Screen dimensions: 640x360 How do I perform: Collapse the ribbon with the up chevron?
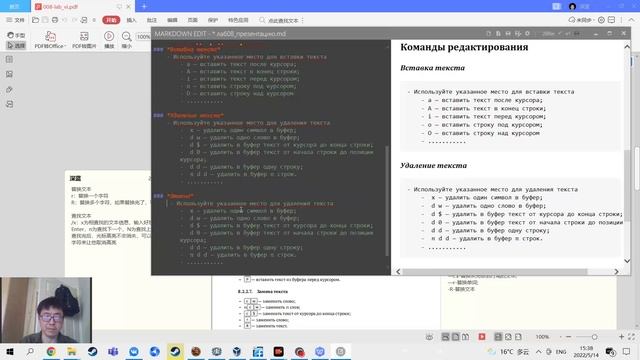pos(631,20)
